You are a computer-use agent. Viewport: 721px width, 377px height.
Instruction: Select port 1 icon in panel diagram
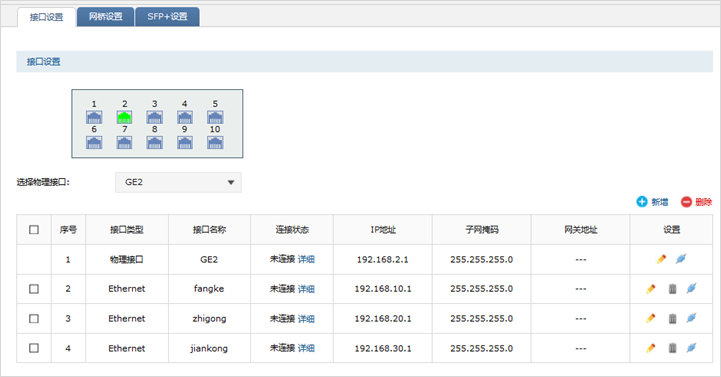pyautogui.click(x=94, y=117)
